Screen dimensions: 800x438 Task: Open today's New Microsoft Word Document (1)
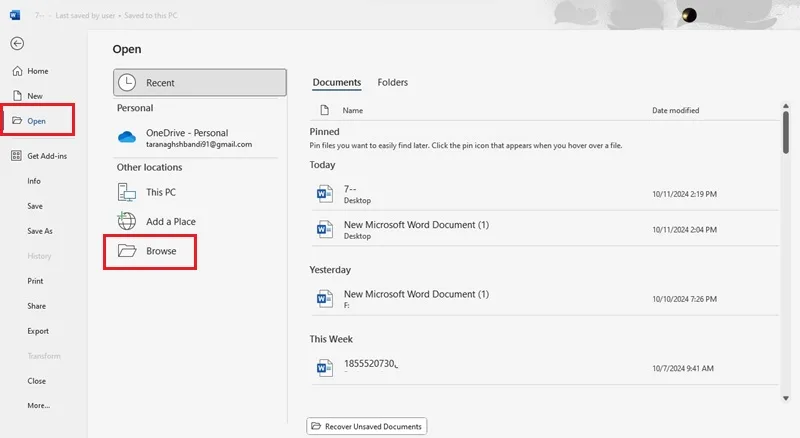pyautogui.click(x=544, y=230)
